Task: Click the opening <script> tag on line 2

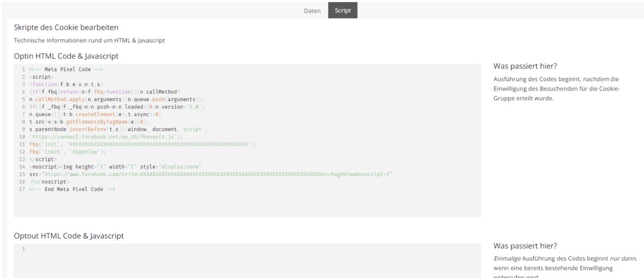Action: point(40,77)
